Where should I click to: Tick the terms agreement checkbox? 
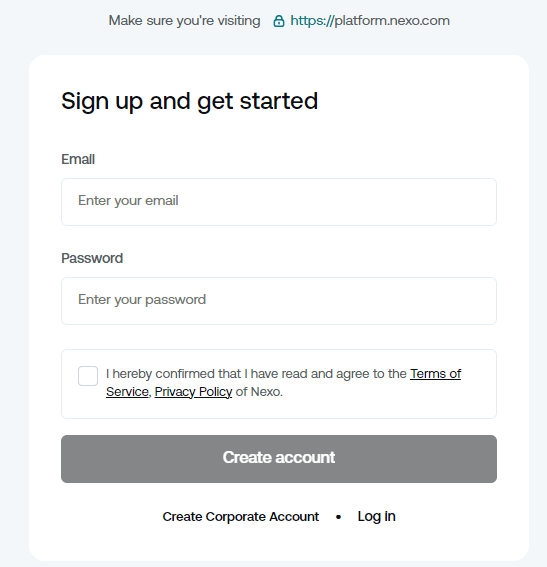pyautogui.click(x=88, y=376)
